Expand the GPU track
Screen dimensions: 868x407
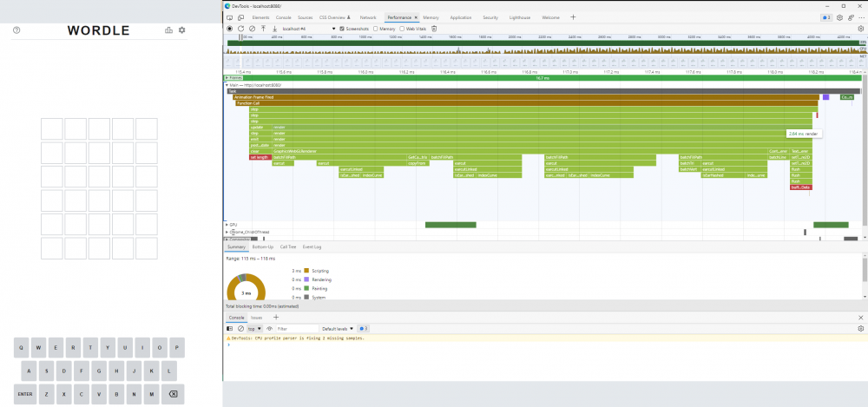(227, 224)
